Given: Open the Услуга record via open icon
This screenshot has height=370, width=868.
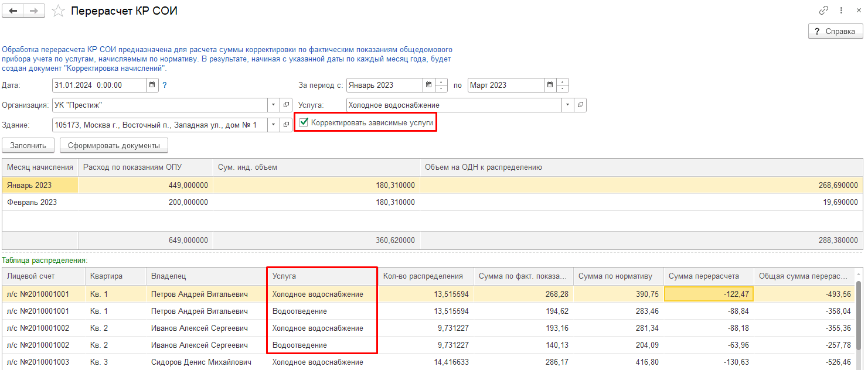Looking at the screenshot, I should pos(580,105).
